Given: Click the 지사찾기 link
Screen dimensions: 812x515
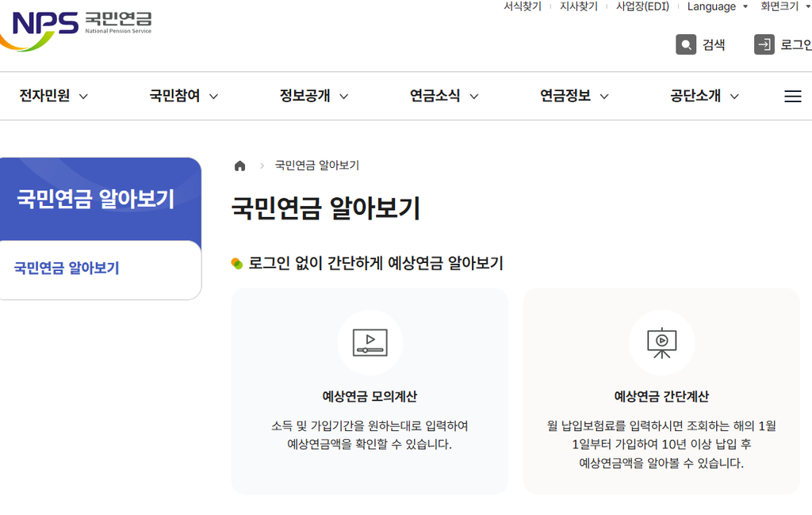Looking at the screenshot, I should click(579, 6).
